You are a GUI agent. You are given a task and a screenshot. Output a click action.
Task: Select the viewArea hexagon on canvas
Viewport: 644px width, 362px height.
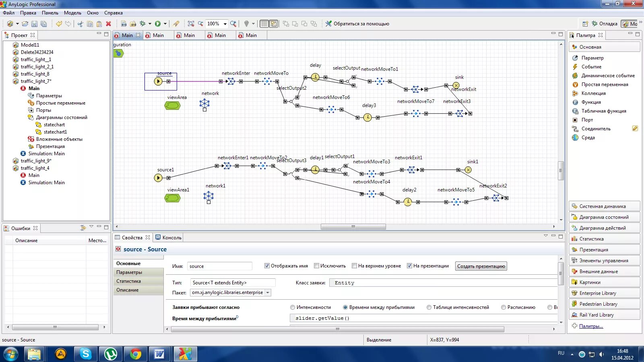pos(172,105)
